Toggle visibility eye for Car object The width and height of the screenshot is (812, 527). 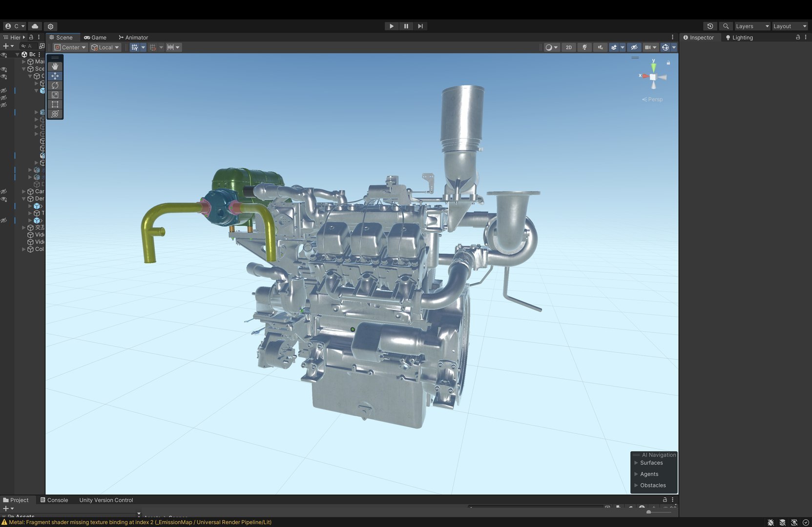[x=4, y=191]
